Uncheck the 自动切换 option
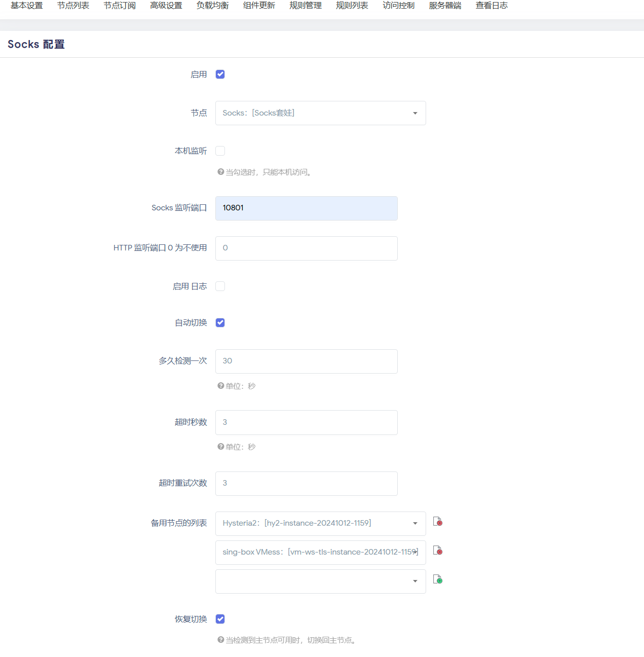 (x=220, y=323)
